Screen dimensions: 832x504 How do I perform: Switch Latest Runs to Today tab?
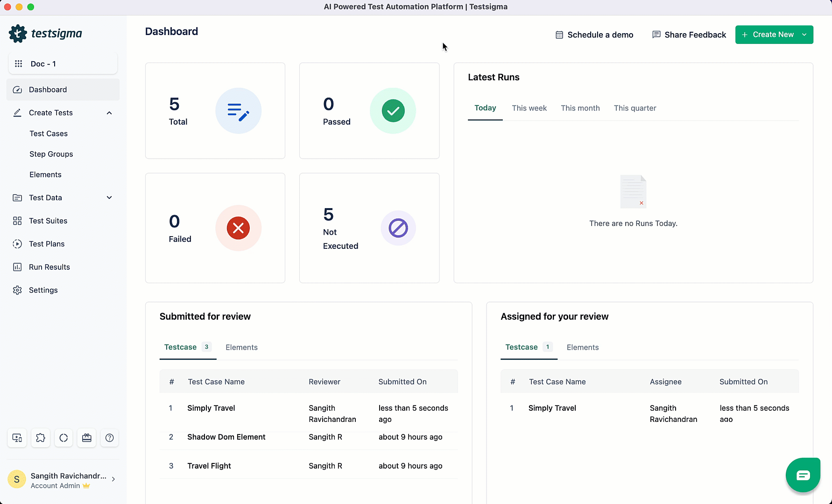coord(485,108)
